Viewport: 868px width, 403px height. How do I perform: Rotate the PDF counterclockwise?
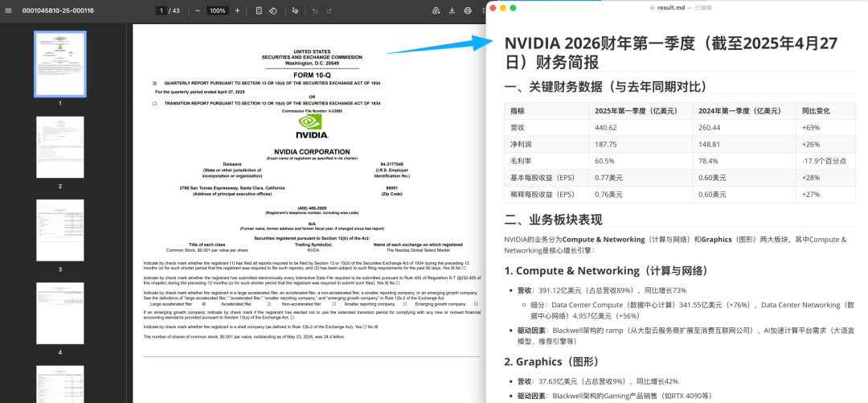(x=273, y=10)
